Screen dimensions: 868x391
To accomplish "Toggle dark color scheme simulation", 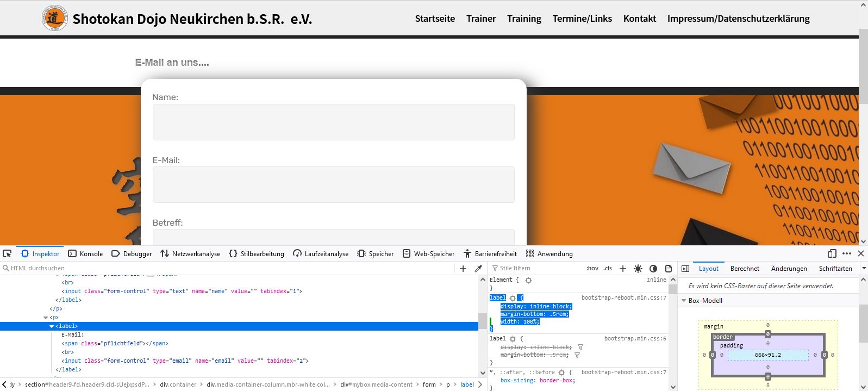I will pyautogui.click(x=653, y=268).
